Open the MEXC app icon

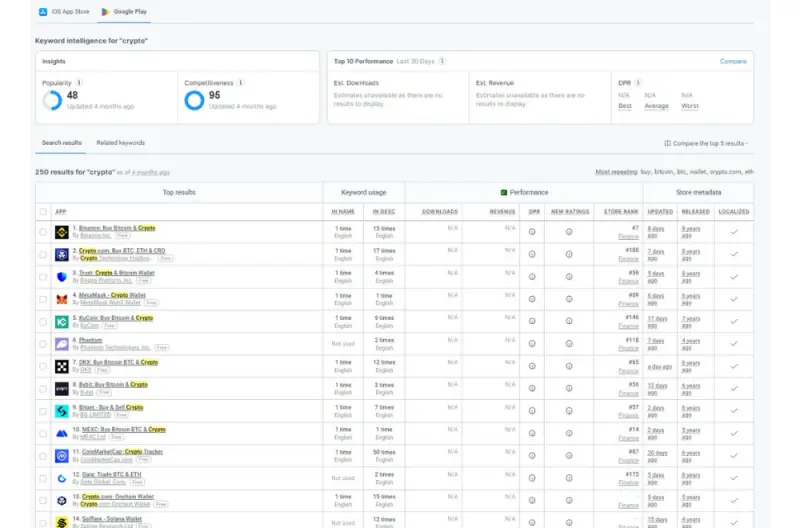tap(62, 434)
